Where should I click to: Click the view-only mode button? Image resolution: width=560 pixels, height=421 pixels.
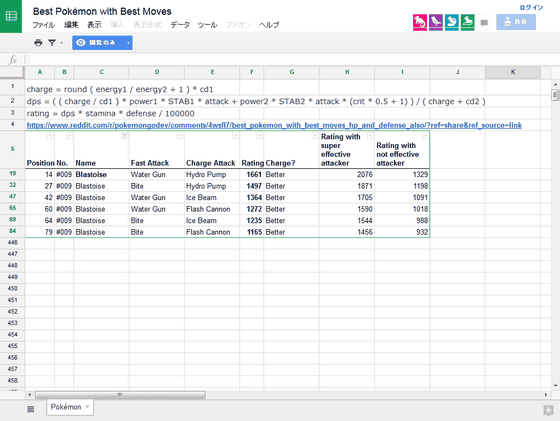click(98, 43)
